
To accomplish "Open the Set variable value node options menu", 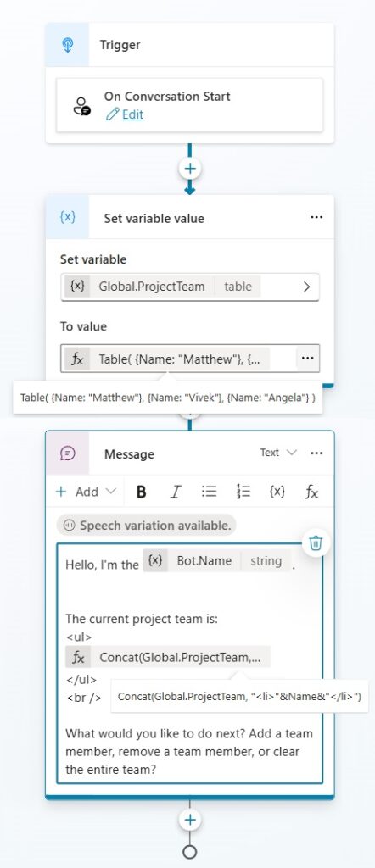I will coord(316,218).
